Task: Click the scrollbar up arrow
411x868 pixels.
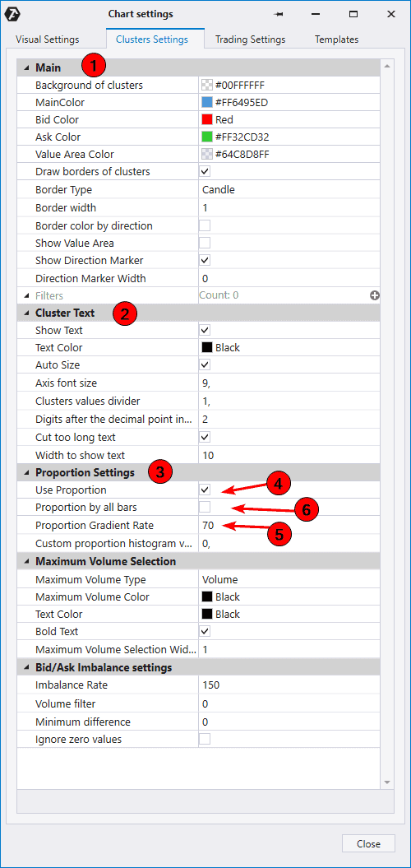Action: coord(387,66)
